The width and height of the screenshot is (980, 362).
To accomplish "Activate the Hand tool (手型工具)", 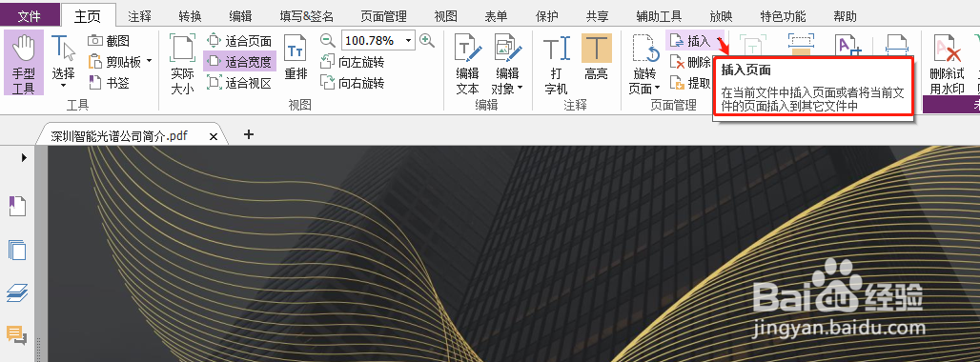I will point(24,63).
